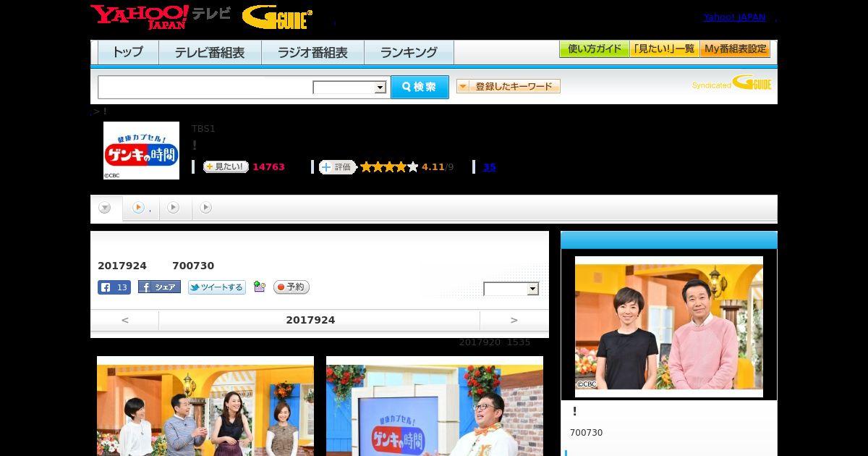The width and height of the screenshot is (868, 456).
Task: Expand the dropdown right of 予約 button
Action: [x=511, y=289]
